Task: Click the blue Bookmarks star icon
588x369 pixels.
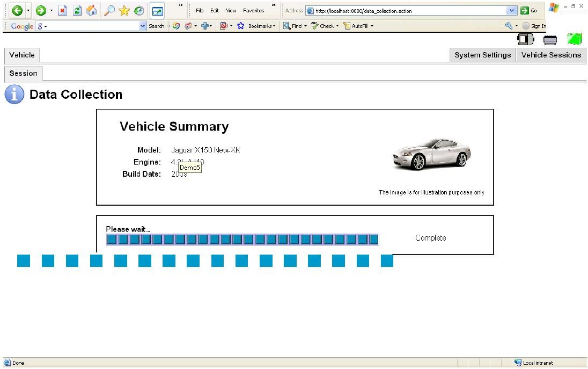Action: pos(241,26)
